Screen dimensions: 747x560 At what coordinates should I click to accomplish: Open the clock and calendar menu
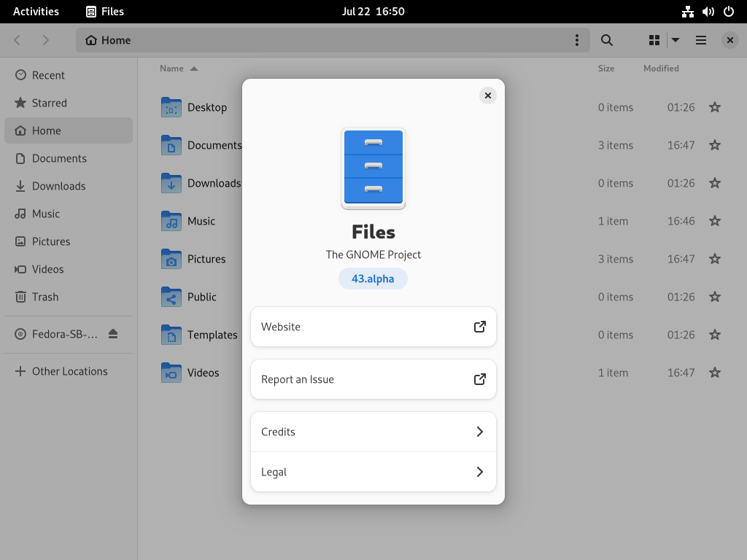coord(373,12)
